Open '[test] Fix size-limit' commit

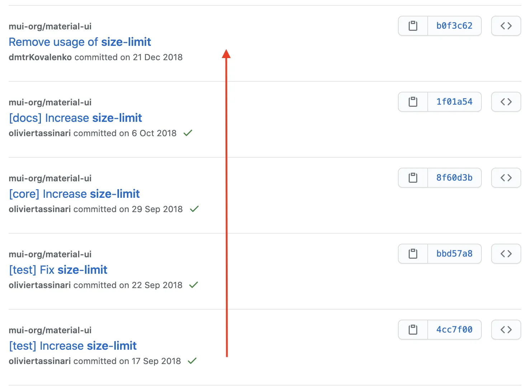tap(58, 270)
